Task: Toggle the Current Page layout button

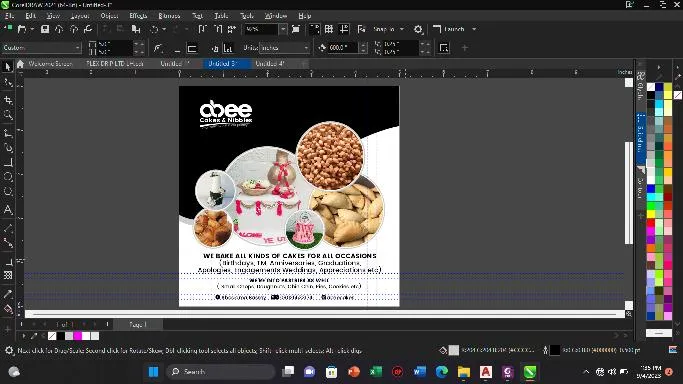Action: point(228,48)
